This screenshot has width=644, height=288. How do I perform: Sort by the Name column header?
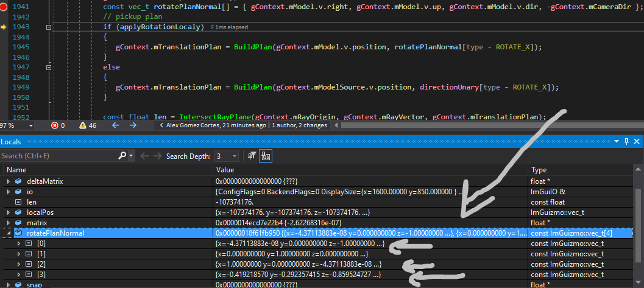[107, 170]
